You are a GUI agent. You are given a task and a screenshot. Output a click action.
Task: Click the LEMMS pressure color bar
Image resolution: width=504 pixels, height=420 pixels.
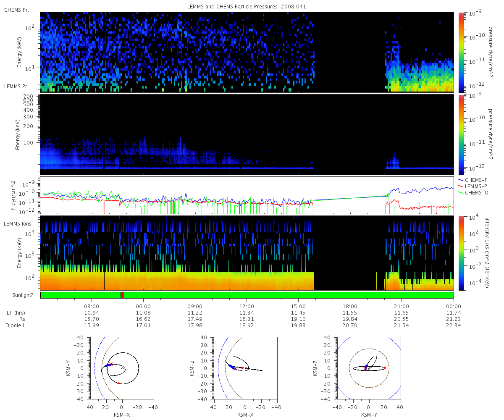[461, 134]
